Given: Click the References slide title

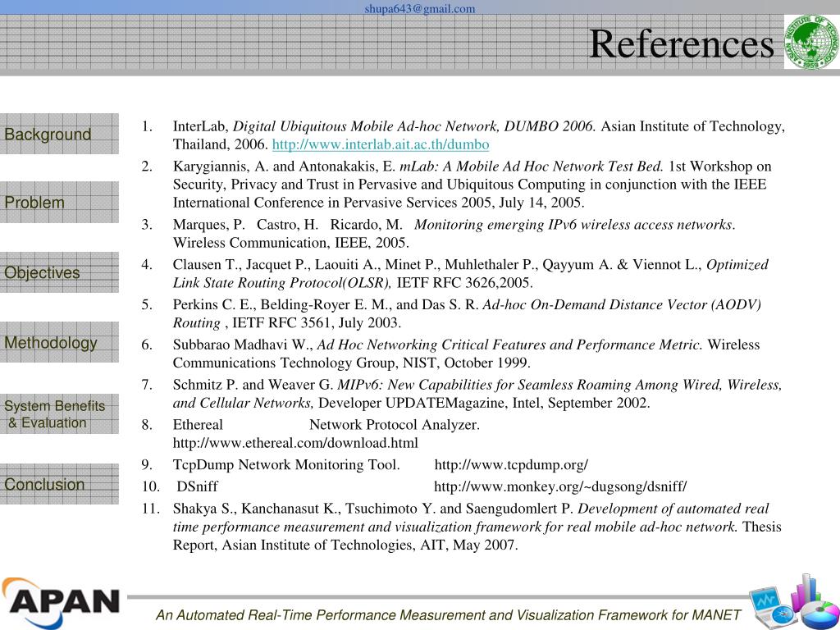Looking at the screenshot, I should click(682, 43).
